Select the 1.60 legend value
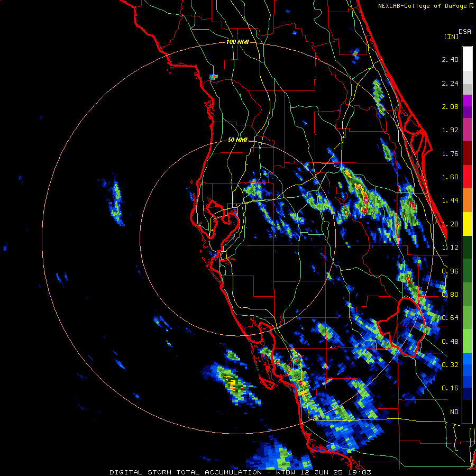Screen dimensions: 476x476 click(450, 177)
